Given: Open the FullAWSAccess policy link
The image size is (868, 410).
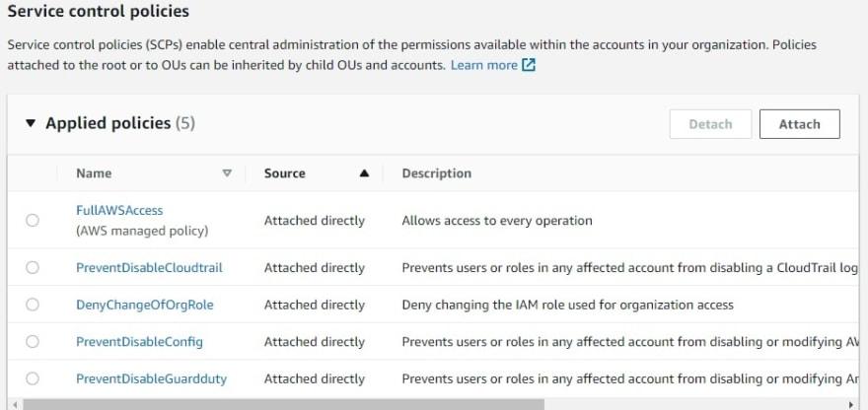Looking at the screenshot, I should coord(119,210).
